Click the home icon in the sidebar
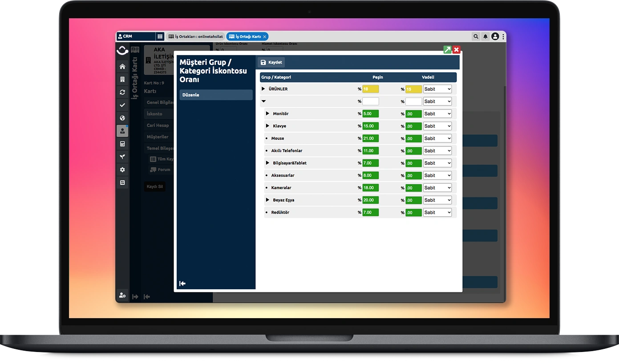The image size is (619, 364). click(x=122, y=67)
